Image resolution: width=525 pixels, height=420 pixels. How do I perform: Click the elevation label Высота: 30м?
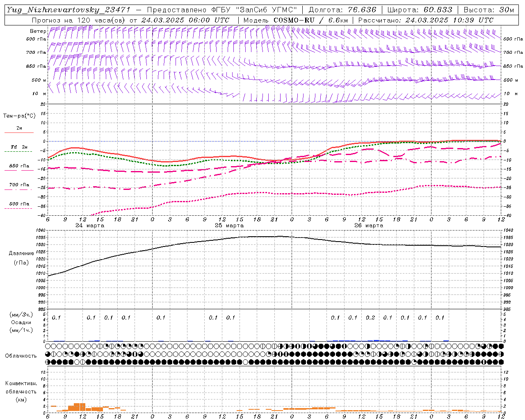tap(489, 10)
